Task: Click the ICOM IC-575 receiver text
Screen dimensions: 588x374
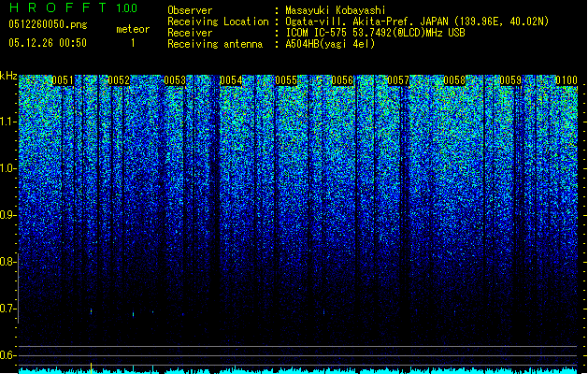Action: 375,33
